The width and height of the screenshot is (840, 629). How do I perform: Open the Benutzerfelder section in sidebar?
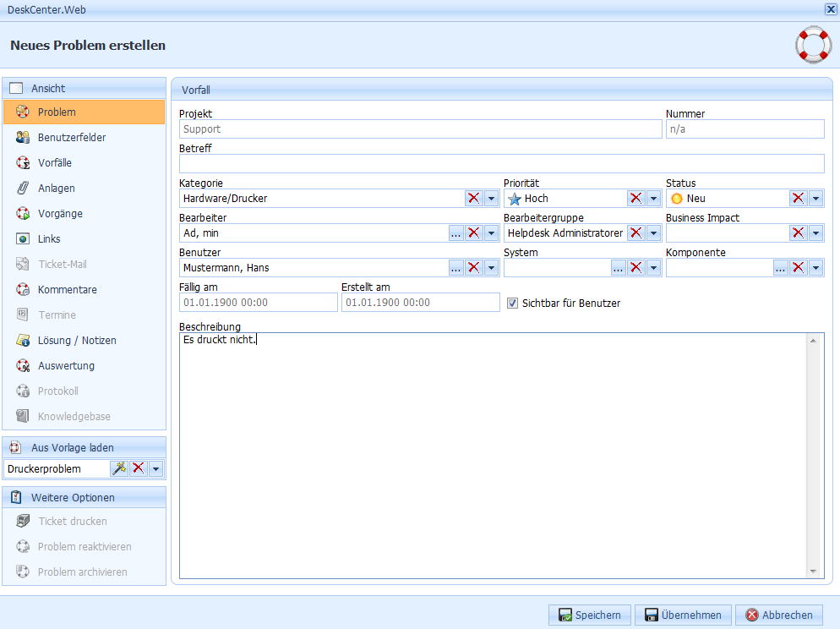[x=72, y=138]
